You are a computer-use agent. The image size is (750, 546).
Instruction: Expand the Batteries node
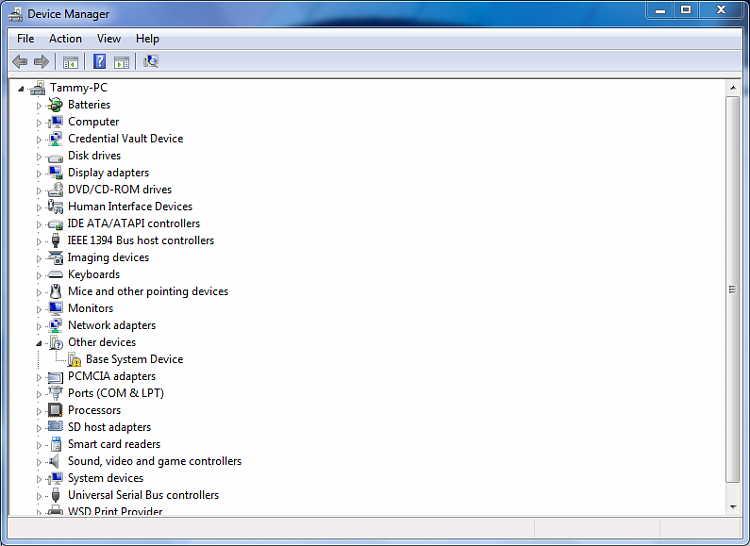click(39, 106)
